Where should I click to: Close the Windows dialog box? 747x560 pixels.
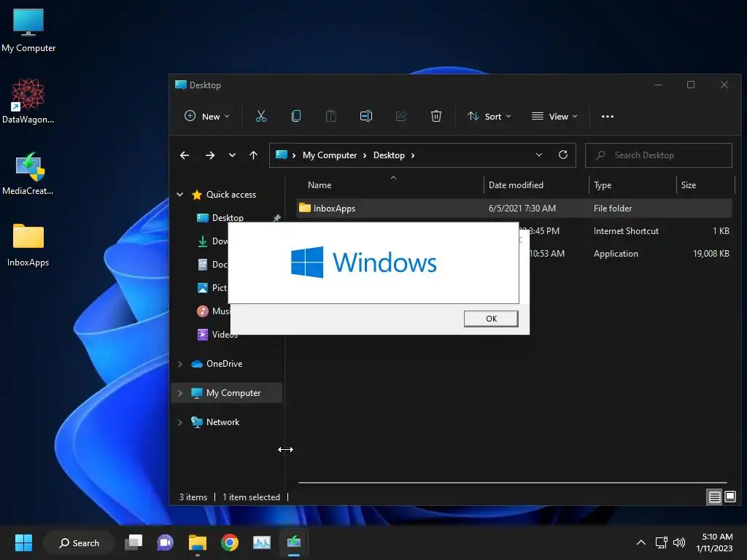click(x=521, y=241)
